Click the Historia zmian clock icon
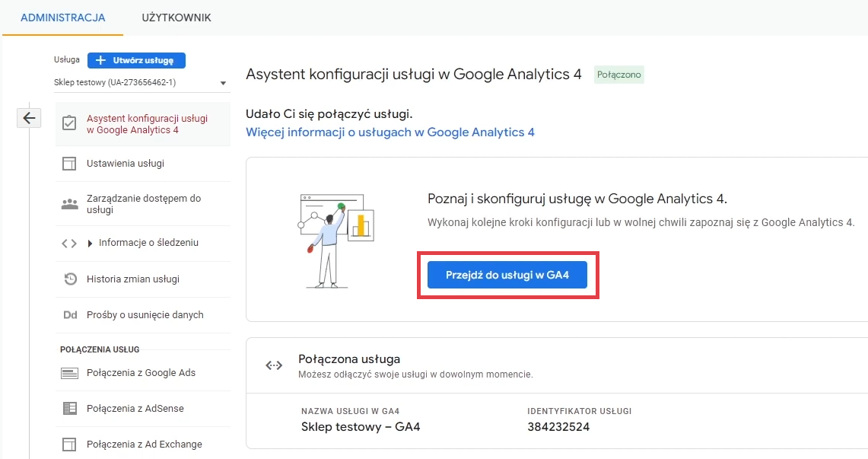Screen dimensions: 868x459 tap(70, 279)
